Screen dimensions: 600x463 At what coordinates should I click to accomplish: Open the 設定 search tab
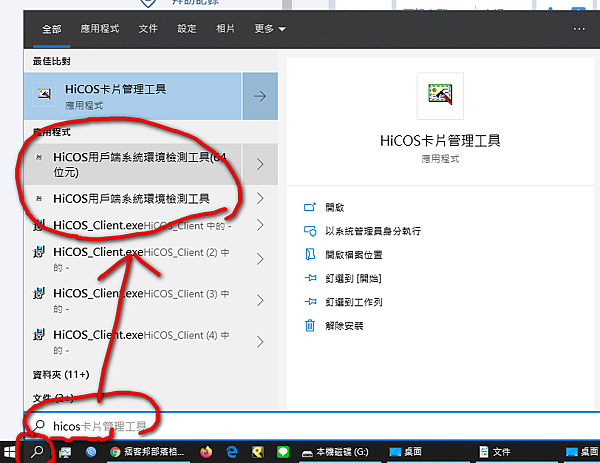(187, 29)
